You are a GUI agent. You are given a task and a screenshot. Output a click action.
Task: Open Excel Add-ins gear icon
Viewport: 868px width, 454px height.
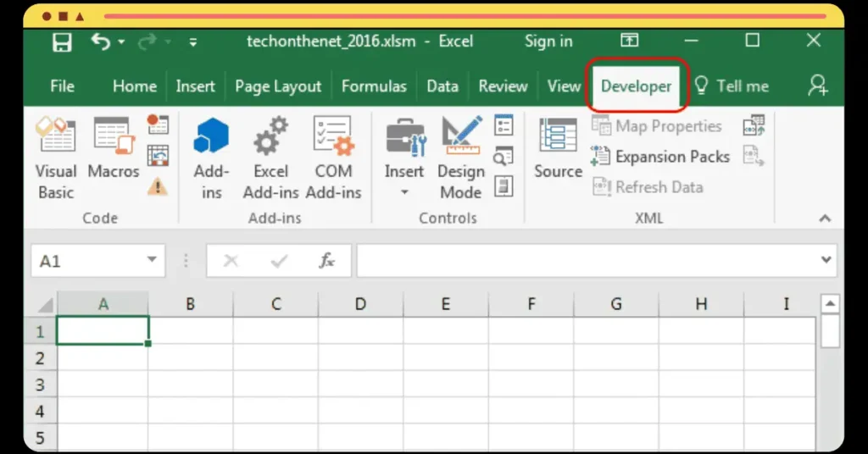click(x=270, y=158)
